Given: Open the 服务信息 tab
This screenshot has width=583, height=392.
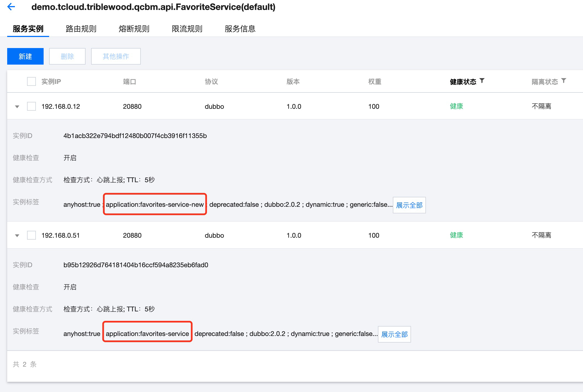Looking at the screenshot, I should click(x=240, y=29).
